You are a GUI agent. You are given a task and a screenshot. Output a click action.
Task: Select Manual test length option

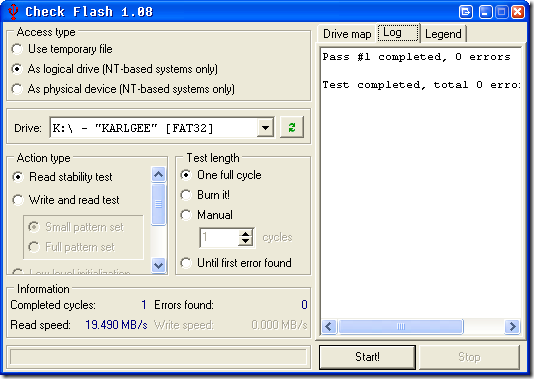click(206, 215)
